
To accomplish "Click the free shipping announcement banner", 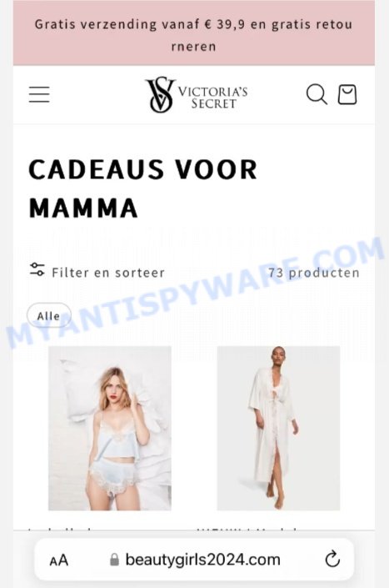I will click(x=194, y=34).
